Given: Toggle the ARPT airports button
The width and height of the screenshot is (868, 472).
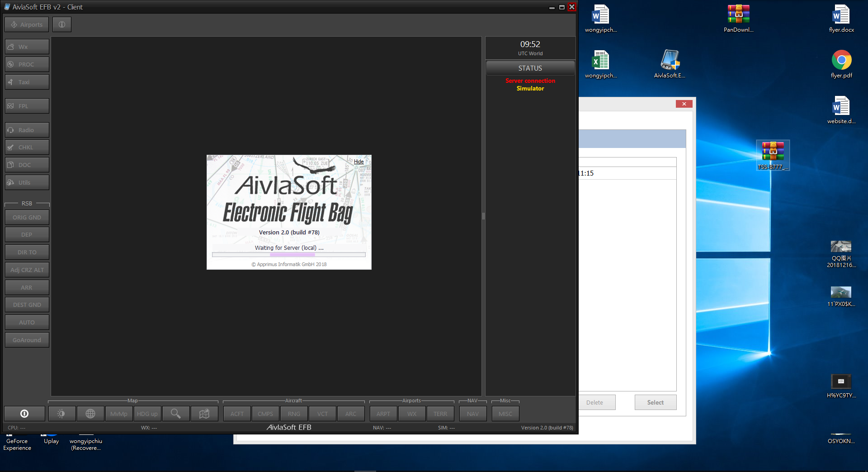Looking at the screenshot, I should click(x=383, y=414).
